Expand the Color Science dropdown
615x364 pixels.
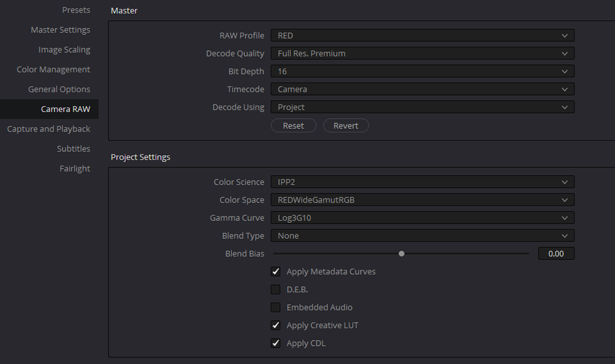[x=422, y=182]
